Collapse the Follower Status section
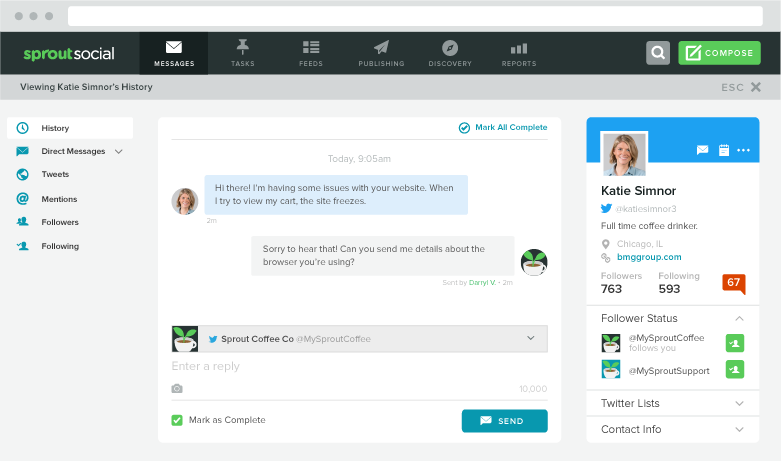 pos(739,319)
